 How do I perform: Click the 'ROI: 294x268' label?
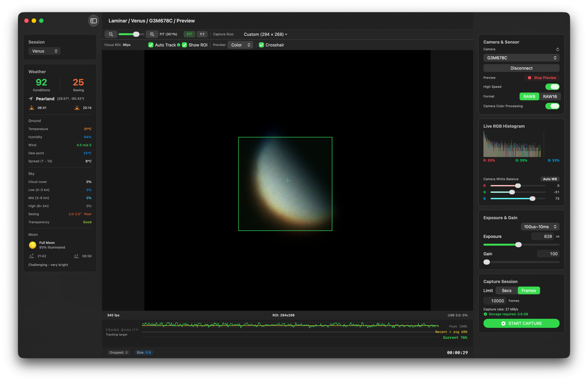click(x=283, y=315)
